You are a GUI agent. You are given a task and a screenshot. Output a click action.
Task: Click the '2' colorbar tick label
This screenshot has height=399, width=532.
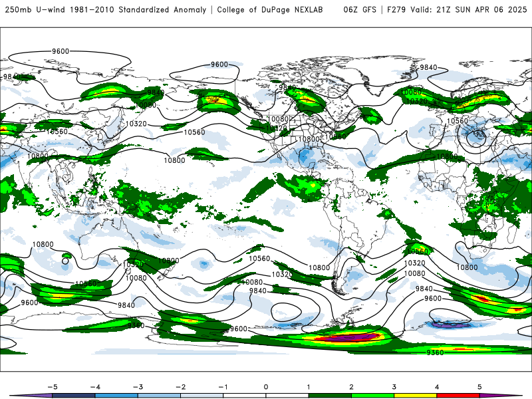(x=351, y=387)
